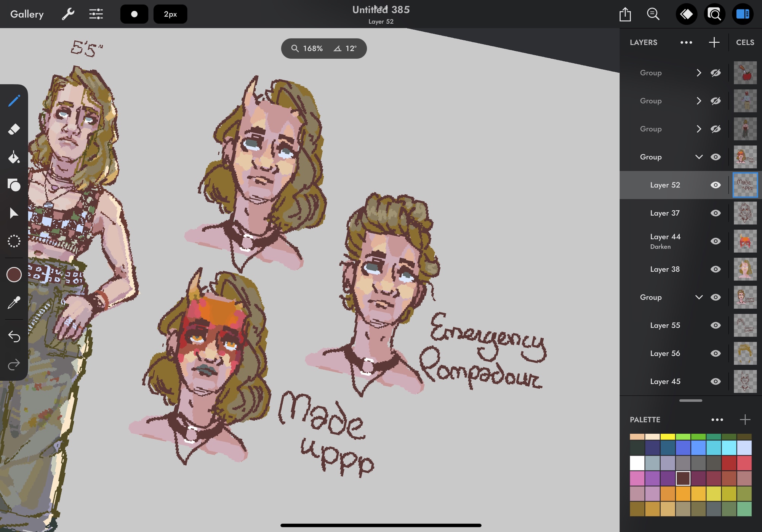Viewport: 762px width, 532px height.
Task: Expand the second collapsed Group
Action: tap(699, 101)
